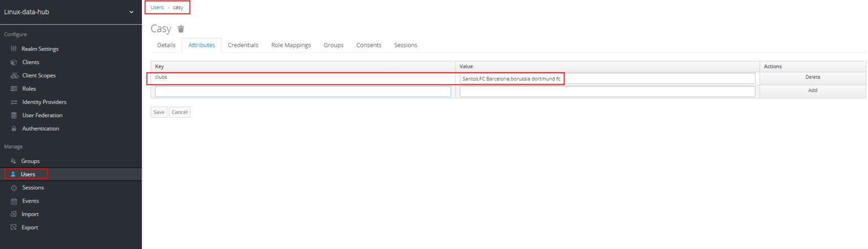Open the Role Mappings tab
Viewport: 868px width, 249px height.
(290, 45)
